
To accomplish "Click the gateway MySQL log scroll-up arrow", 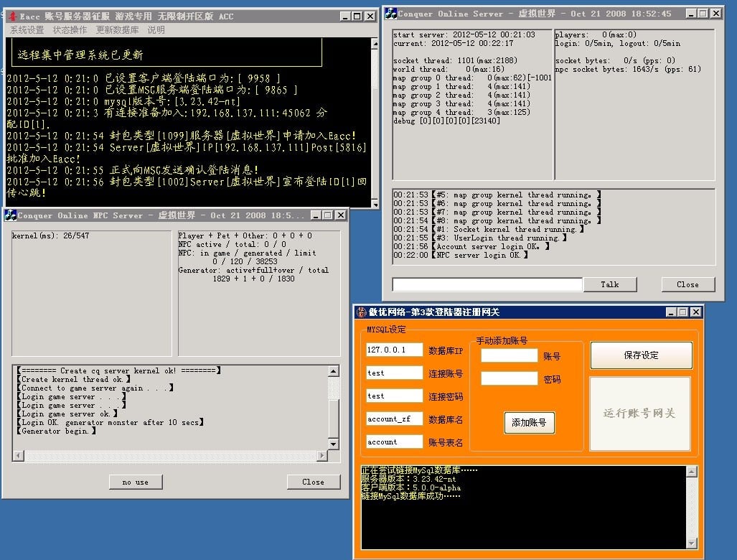I will [x=691, y=472].
